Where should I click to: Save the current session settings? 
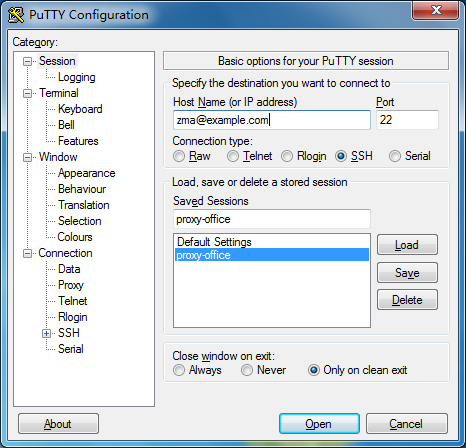pos(407,273)
